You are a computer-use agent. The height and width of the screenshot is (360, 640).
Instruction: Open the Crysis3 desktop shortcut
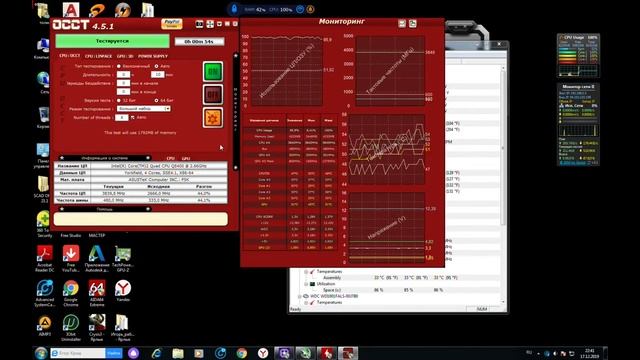[x=97, y=328]
